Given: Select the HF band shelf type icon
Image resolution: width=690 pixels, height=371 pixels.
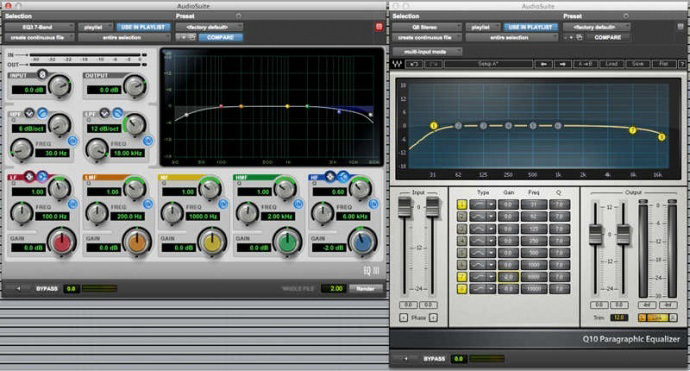Looking at the screenshot, I should tap(343, 177).
